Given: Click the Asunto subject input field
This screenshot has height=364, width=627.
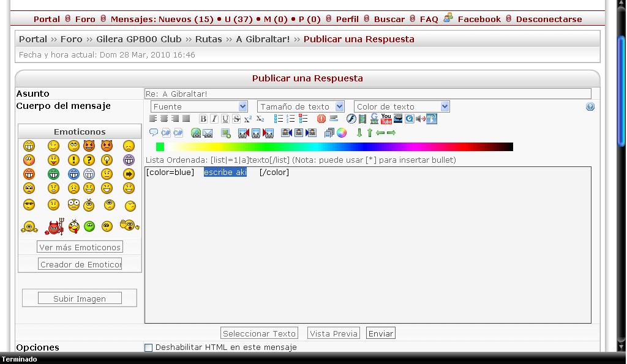Looking at the screenshot, I should point(367,94).
